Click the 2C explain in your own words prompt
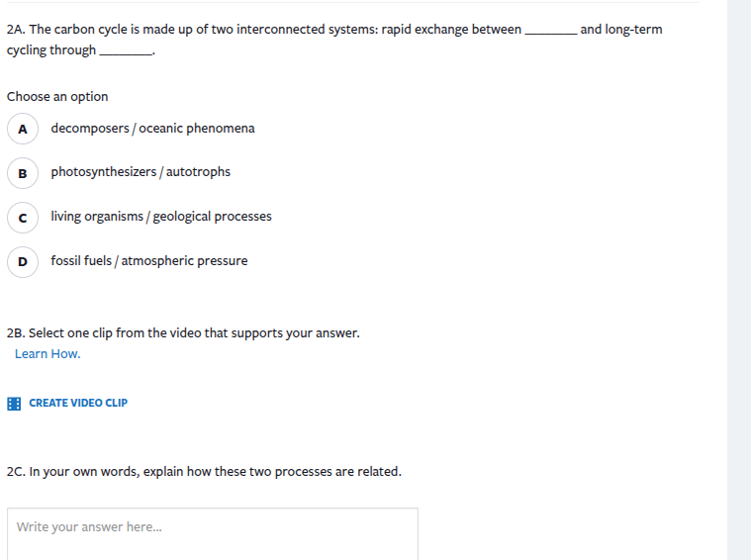 pyautogui.click(x=204, y=472)
